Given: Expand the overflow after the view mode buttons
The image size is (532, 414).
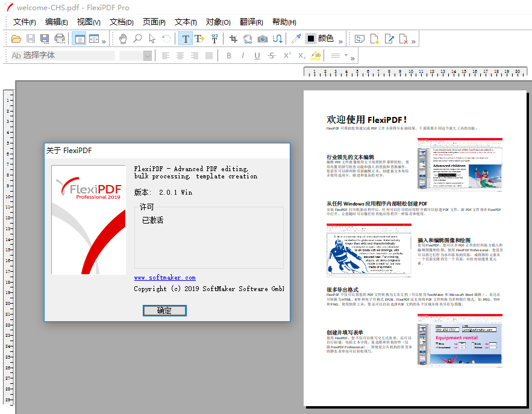Looking at the screenshot, I should (x=104, y=42).
